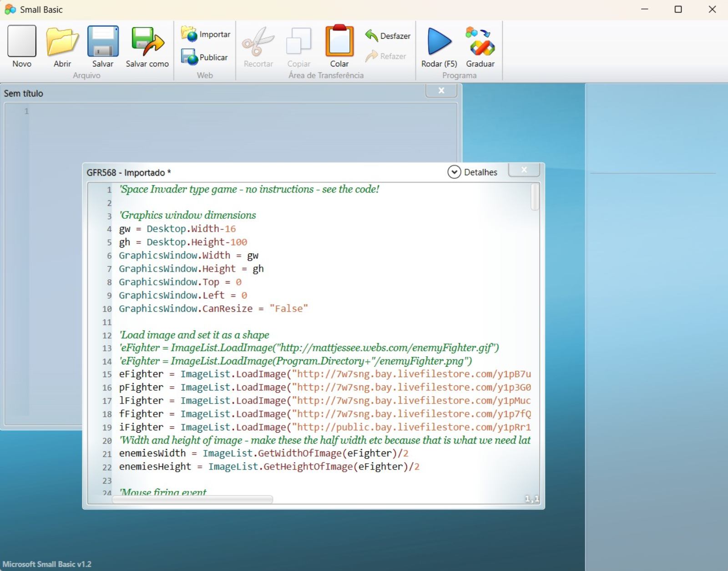Click 'Width and height of image' comment
728x571 pixels.
coord(325,440)
